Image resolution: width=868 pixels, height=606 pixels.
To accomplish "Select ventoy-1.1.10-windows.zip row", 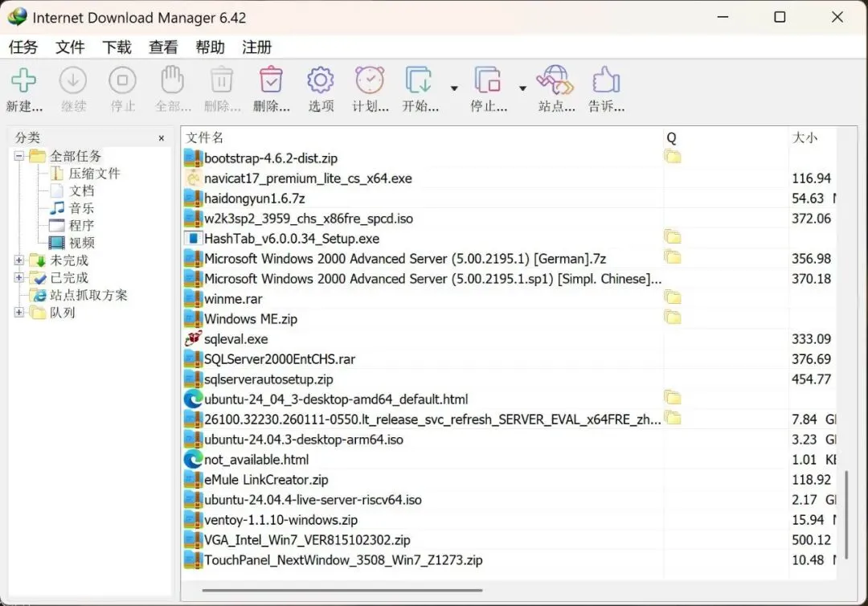I will (510, 520).
